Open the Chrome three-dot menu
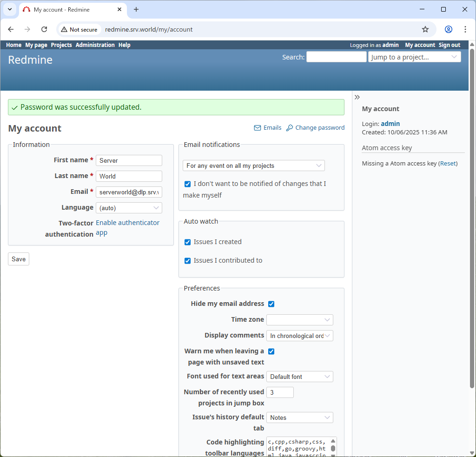This screenshot has height=457, width=476. click(465, 29)
